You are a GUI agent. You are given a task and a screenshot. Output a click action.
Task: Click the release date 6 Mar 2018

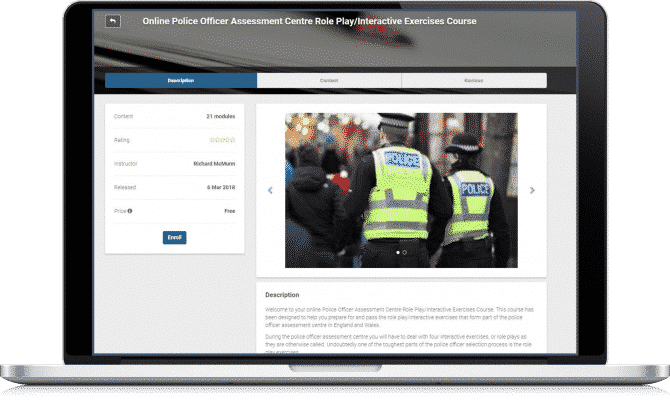coord(220,187)
